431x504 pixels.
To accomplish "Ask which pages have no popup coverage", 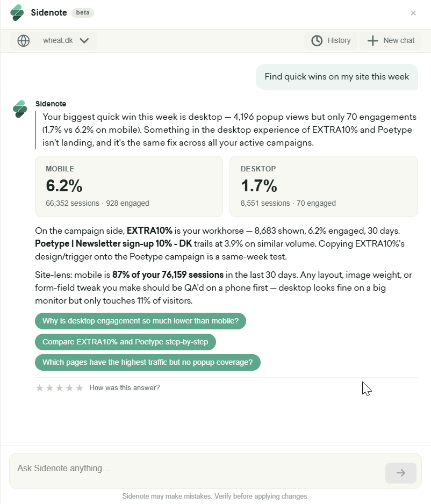I will click(148, 362).
